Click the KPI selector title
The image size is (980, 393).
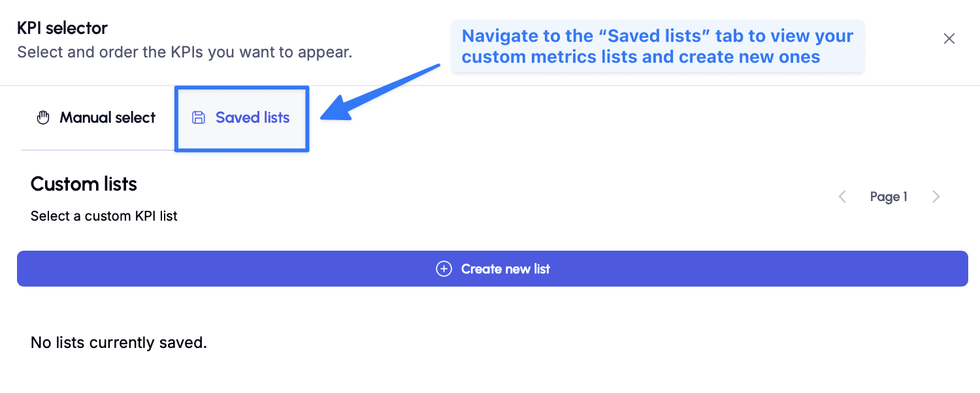point(62,28)
